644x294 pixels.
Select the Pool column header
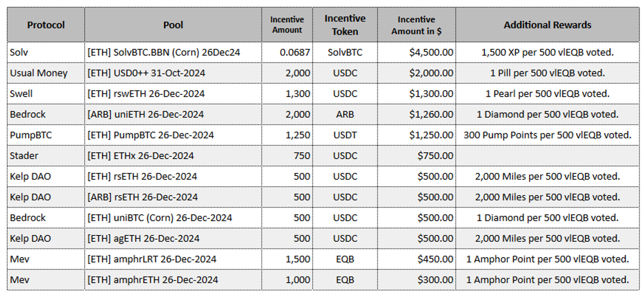pyautogui.click(x=173, y=25)
